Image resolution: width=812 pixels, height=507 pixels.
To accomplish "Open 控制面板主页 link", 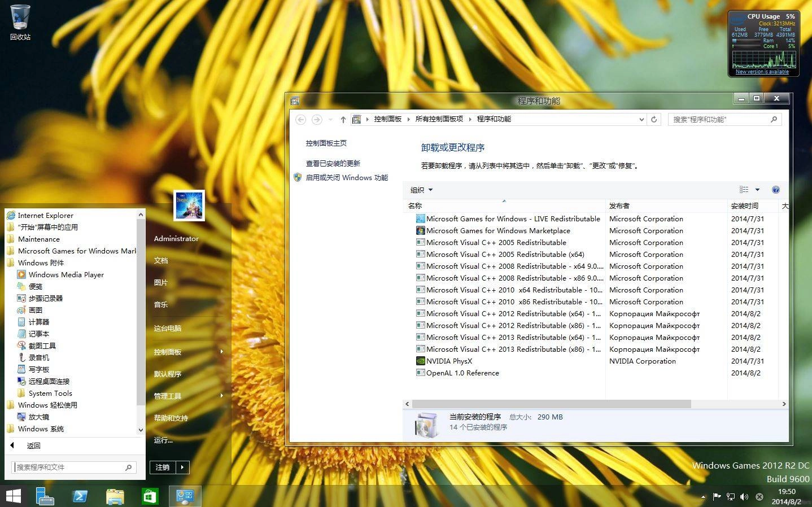I will [x=326, y=143].
